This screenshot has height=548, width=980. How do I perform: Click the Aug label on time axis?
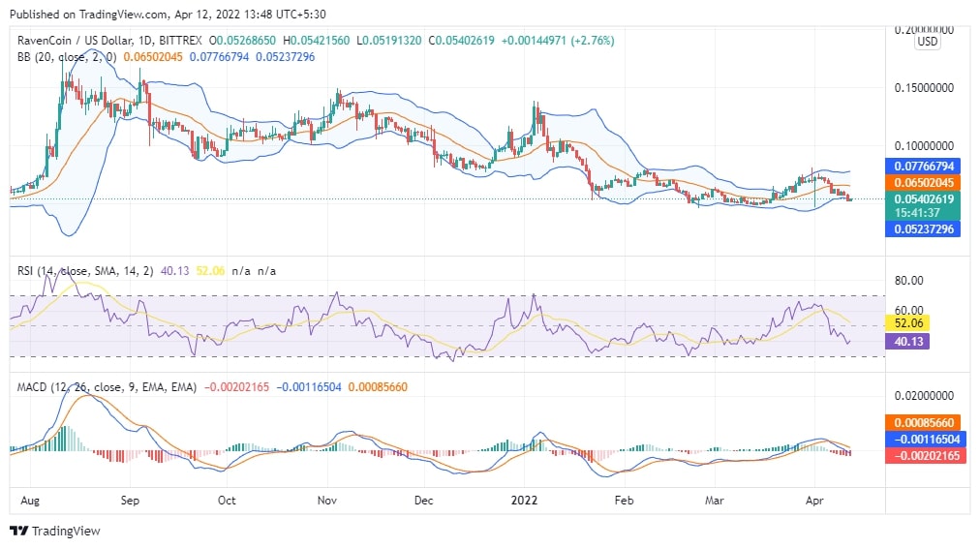[x=30, y=501]
